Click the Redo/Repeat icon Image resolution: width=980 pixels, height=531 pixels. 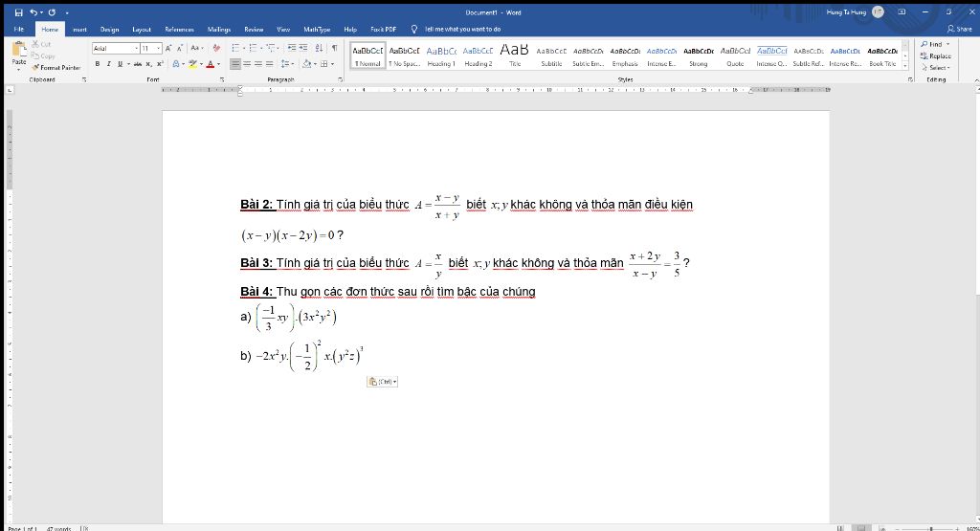pyautogui.click(x=52, y=12)
